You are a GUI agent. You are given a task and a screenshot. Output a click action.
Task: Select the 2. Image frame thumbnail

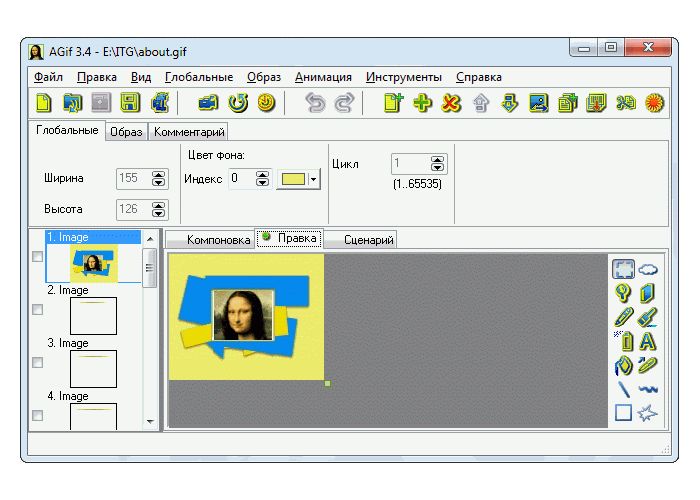93,316
